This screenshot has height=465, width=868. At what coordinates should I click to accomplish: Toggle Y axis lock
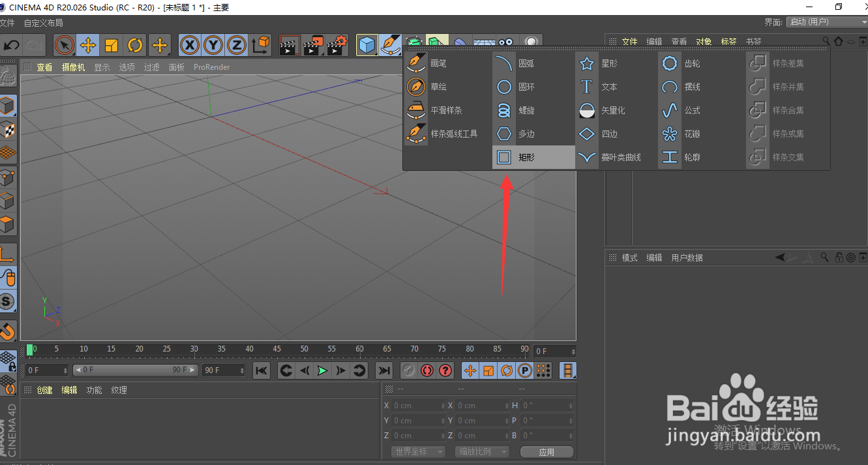click(x=213, y=45)
